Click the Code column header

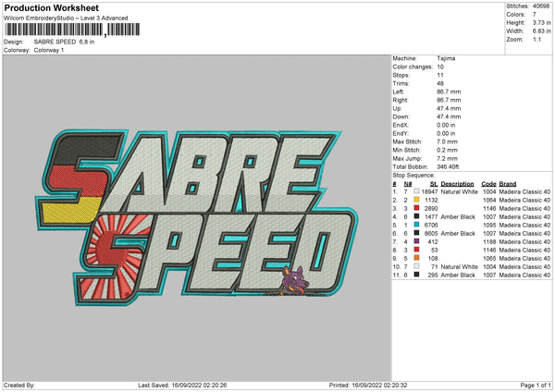click(x=488, y=183)
